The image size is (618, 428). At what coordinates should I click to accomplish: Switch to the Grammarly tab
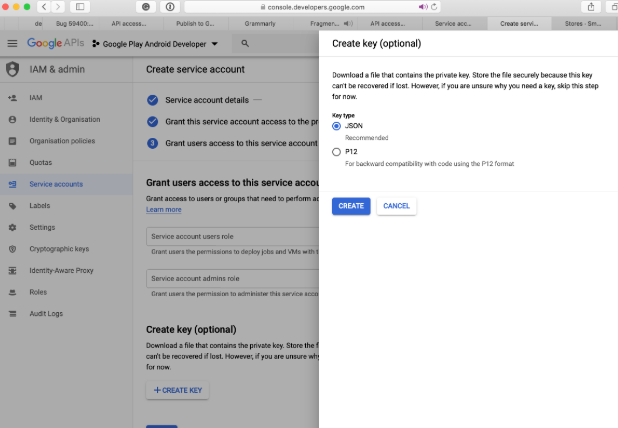coord(260,24)
